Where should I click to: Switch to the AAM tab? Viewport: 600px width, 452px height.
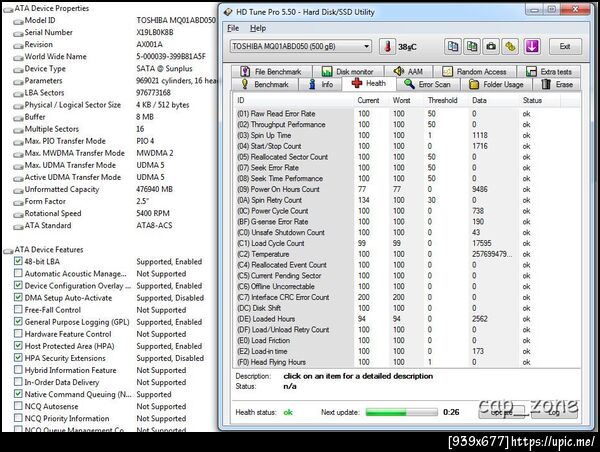pos(409,72)
